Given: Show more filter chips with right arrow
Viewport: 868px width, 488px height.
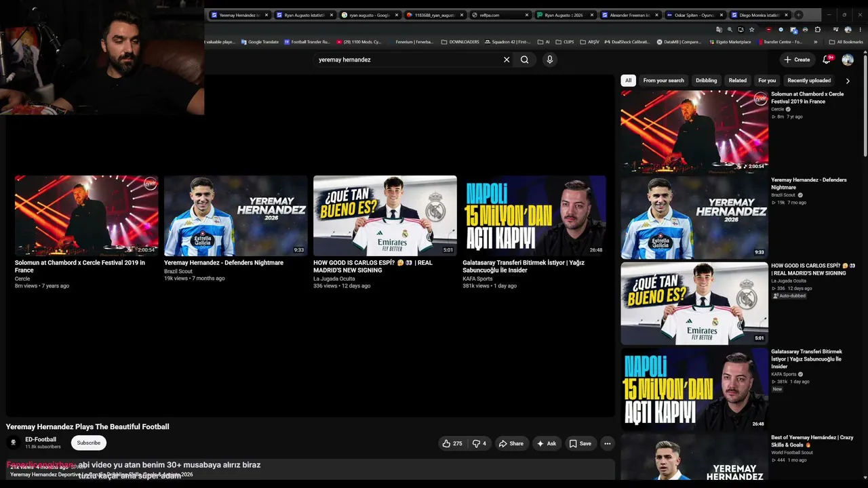Looking at the screenshot, I should click(x=847, y=81).
